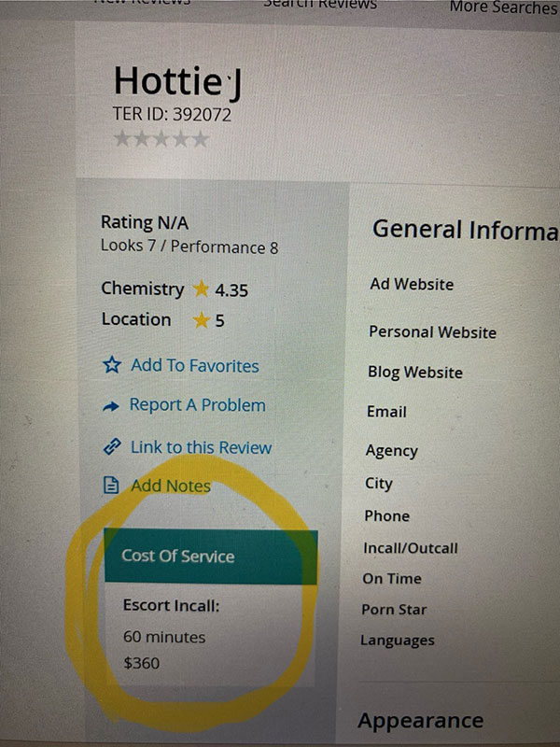Viewport: 560px width, 747px height.
Task: Click the yellow star next to Location
Action: coord(201,320)
